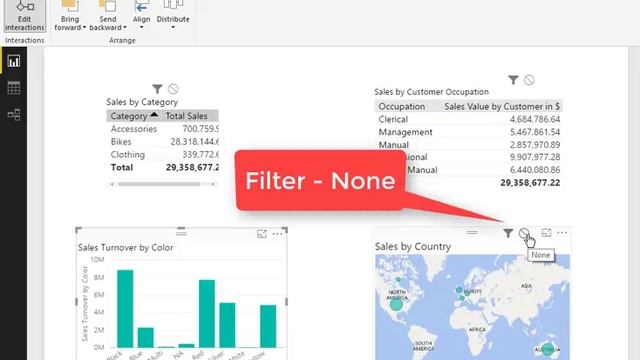Open More options on Sales by Country

[562, 233]
